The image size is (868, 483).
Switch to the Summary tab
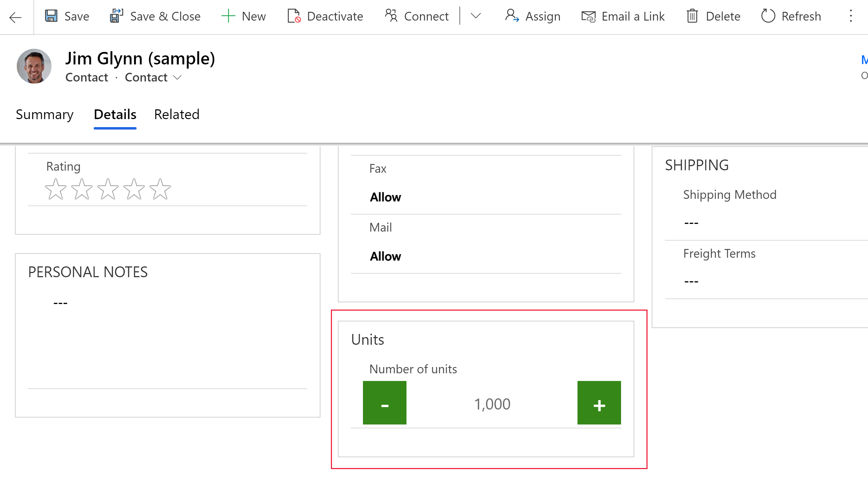click(x=44, y=114)
